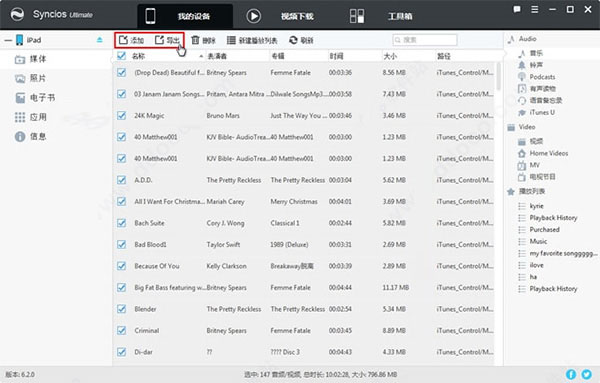Image resolution: width=600 pixels, height=383 pixels.
Task: Click the Export (导出) toolbar icon
Action: click(159, 40)
